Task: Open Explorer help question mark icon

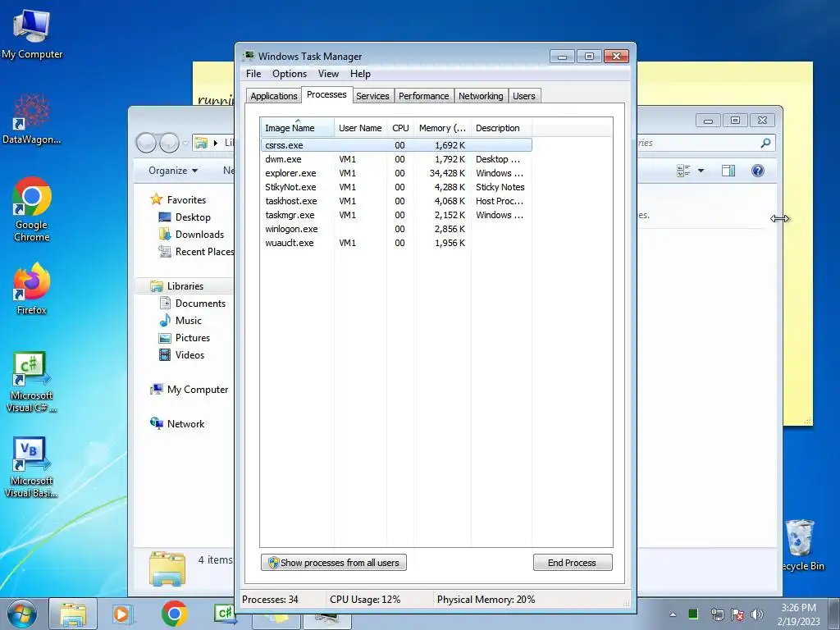Action: pos(757,171)
